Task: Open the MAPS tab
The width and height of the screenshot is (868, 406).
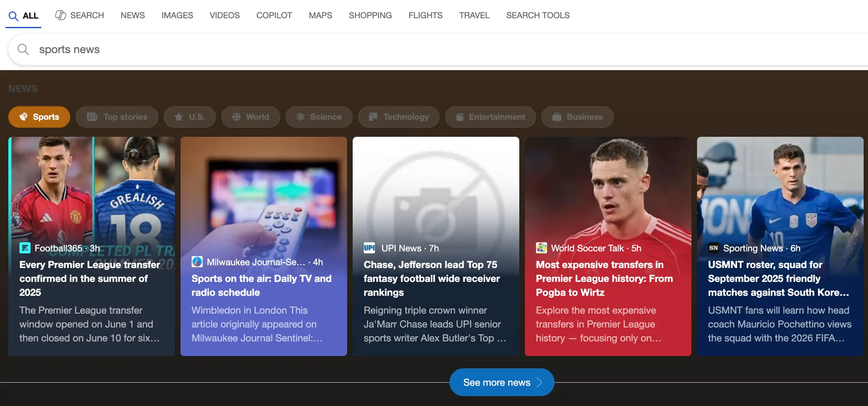Action: coord(321,15)
